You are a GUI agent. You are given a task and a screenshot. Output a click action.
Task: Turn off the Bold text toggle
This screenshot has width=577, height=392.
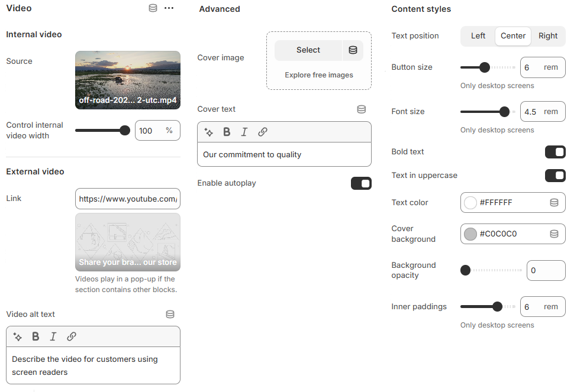[555, 152]
